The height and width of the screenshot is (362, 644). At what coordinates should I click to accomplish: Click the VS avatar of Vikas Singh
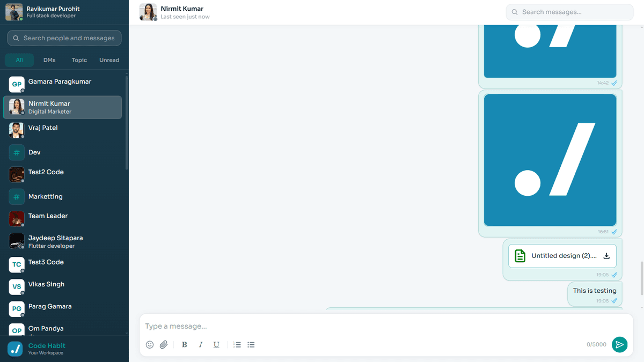(x=17, y=287)
